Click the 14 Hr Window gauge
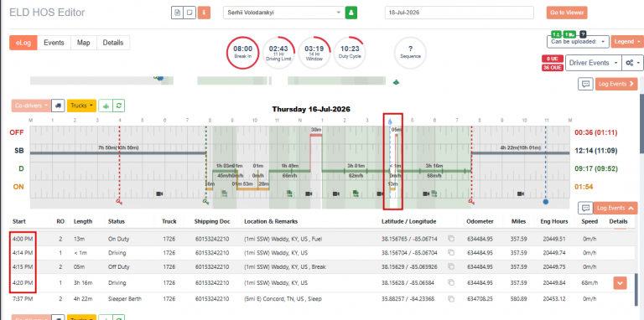644x320 pixels. tap(314, 53)
